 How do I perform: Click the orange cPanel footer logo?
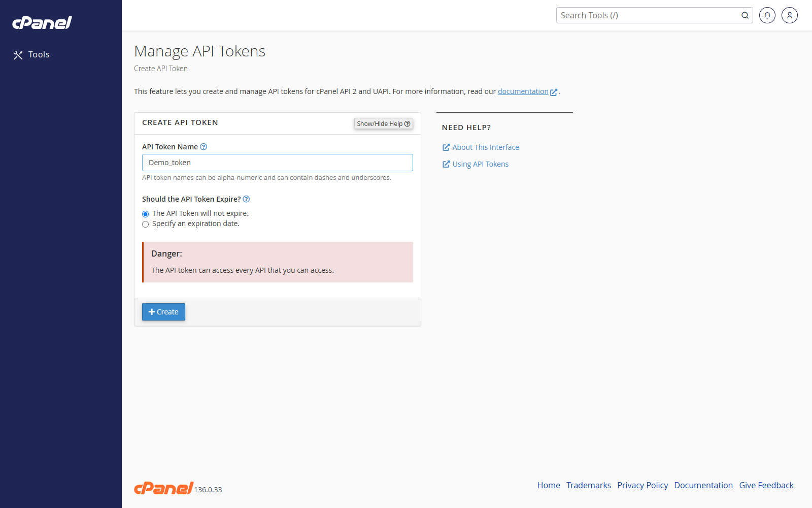pos(163,488)
